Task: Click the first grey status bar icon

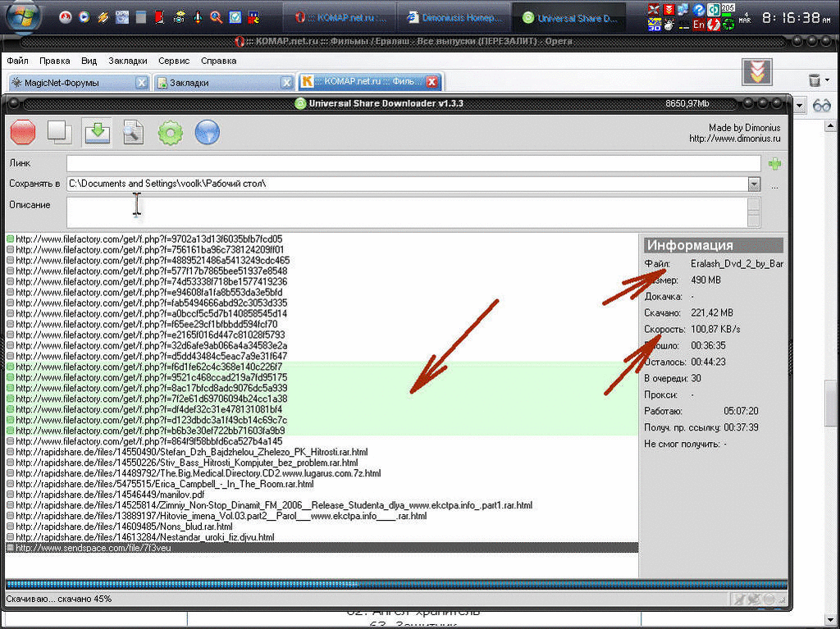Action: click(x=738, y=600)
